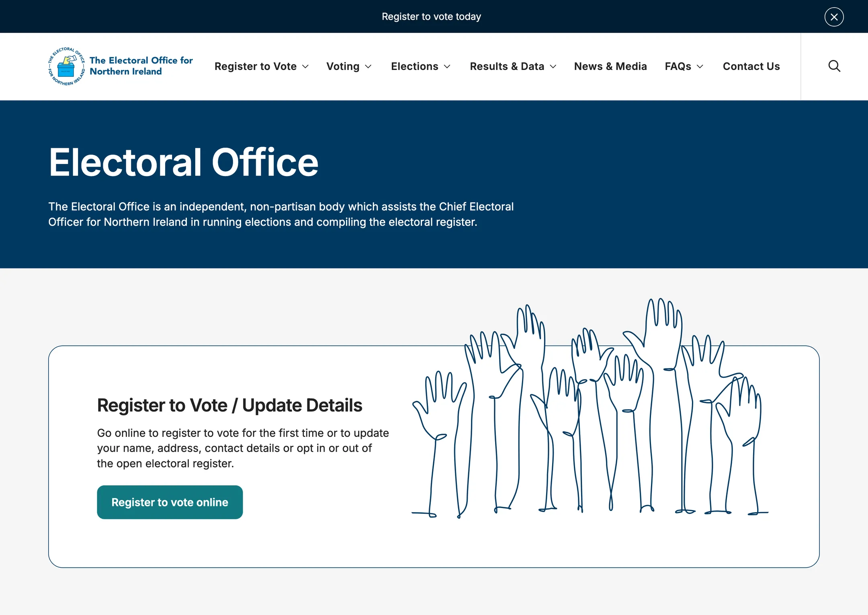The image size is (868, 615).
Task: Select the FAQs menu label
Action: [678, 66]
